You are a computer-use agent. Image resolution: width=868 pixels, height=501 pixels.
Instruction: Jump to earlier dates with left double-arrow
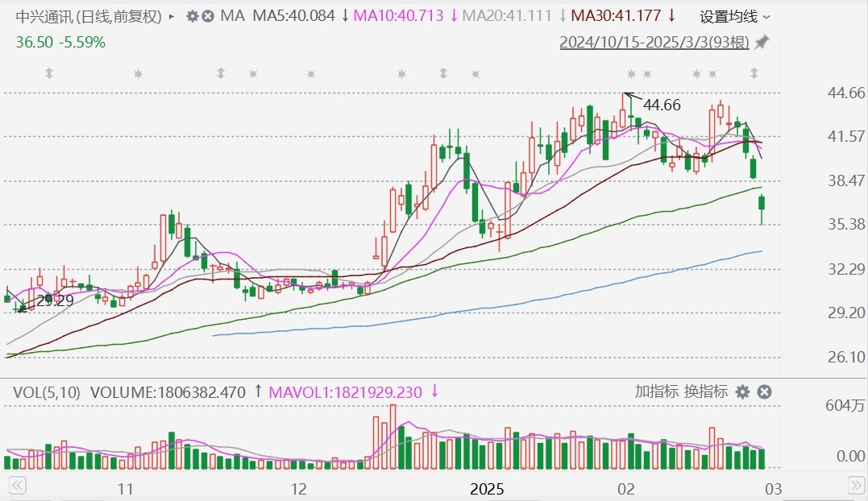coord(17,486)
